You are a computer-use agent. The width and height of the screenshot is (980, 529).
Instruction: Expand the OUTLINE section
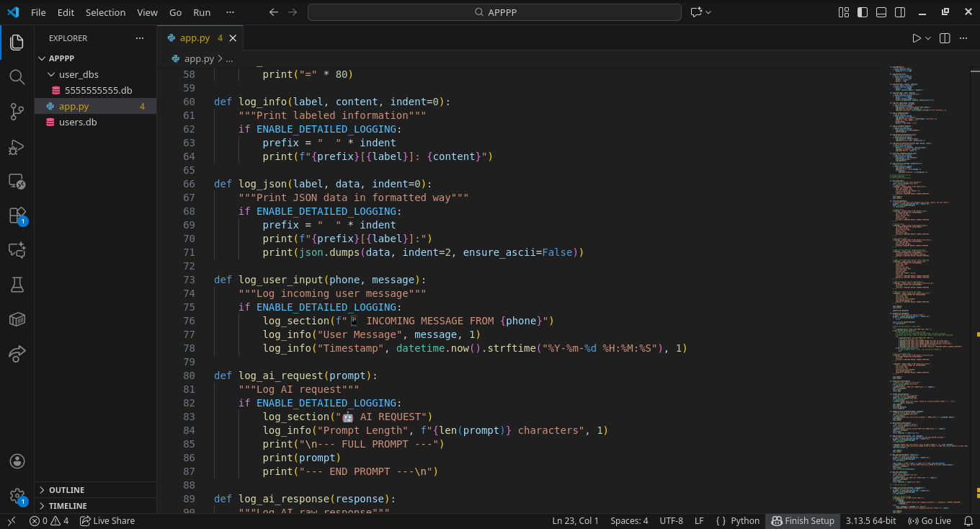[x=95, y=490]
